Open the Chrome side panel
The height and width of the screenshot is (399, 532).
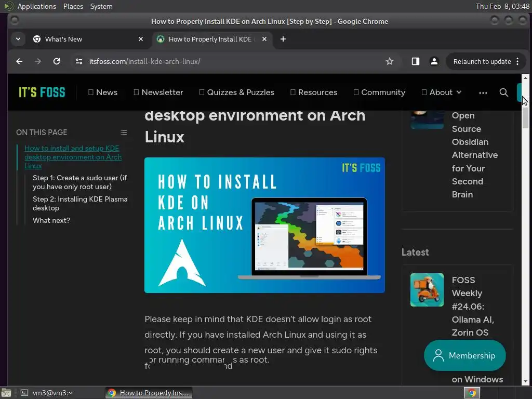pyautogui.click(x=415, y=61)
